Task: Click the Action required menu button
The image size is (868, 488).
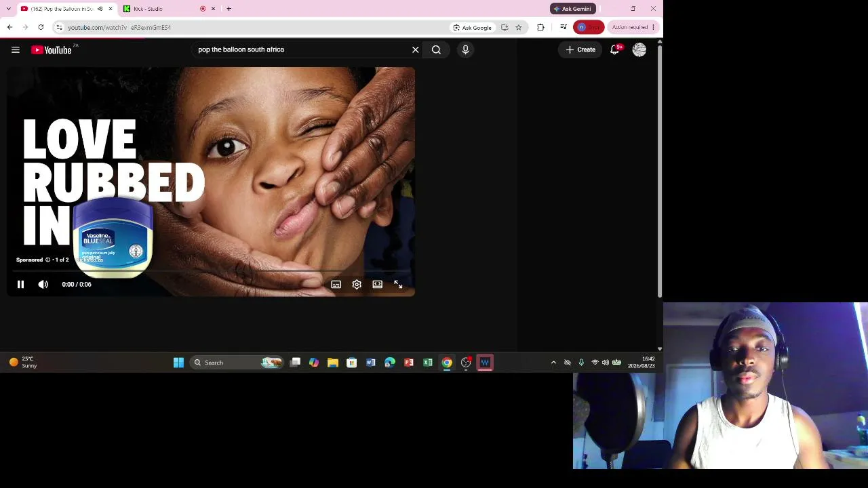Action: (x=633, y=27)
